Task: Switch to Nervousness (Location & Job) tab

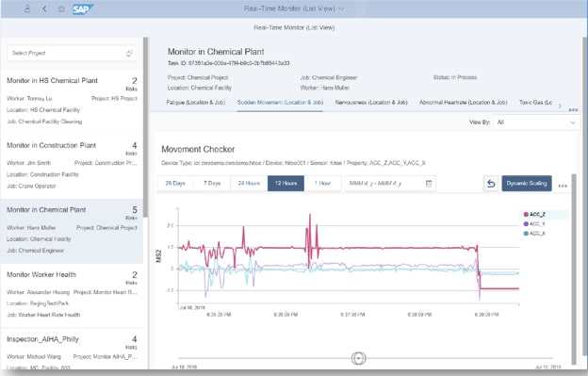Action: [371, 103]
